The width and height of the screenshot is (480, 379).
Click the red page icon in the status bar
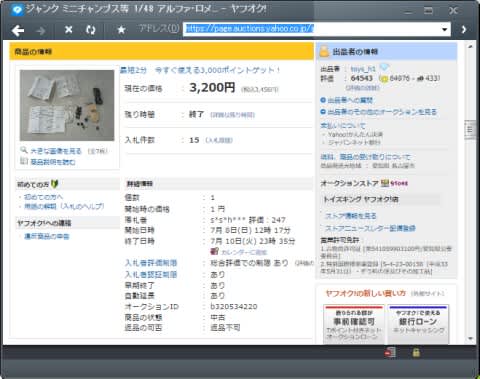[390, 353]
